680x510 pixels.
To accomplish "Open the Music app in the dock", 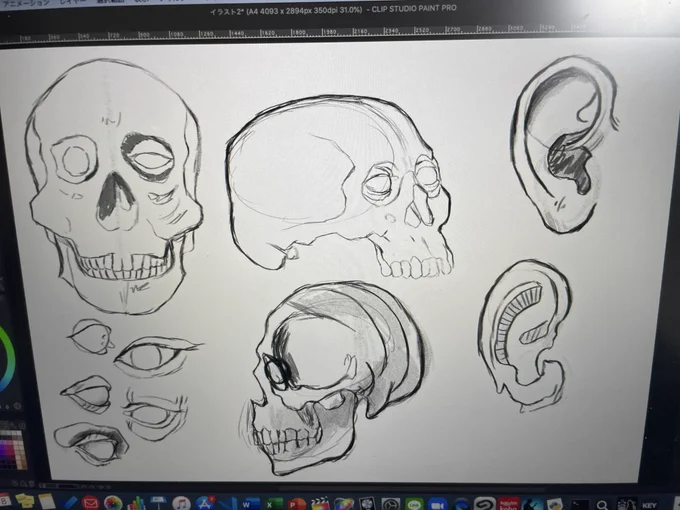I will pyautogui.click(x=181, y=504).
